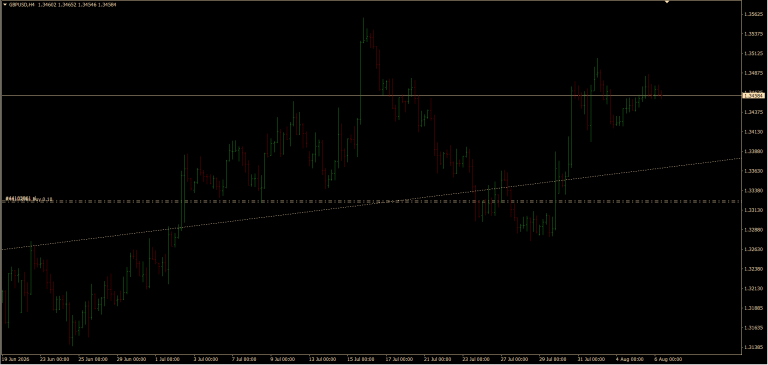The image size is (768, 365).
Task: Click the 29 Jul 00:00 time label
Action: 552,359
